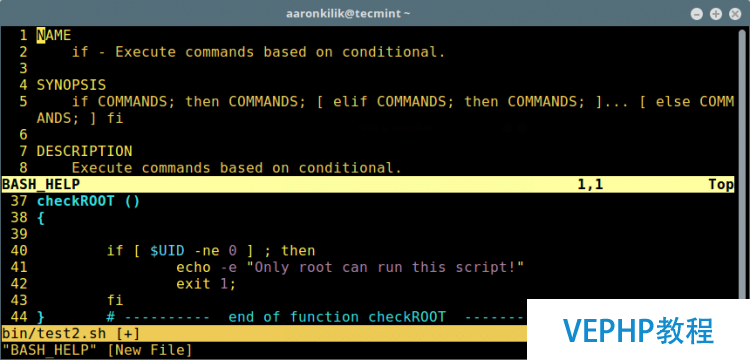Click the 'fi' keyword on line 43
The image size is (750, 360).
click(115, 300)
